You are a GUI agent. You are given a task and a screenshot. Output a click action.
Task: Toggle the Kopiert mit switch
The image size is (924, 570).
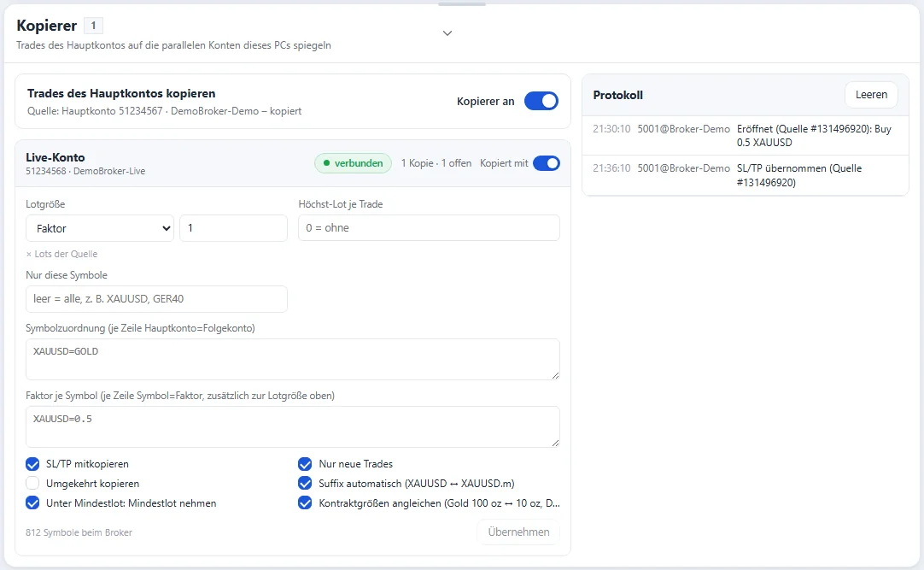[x=547, y=163]
